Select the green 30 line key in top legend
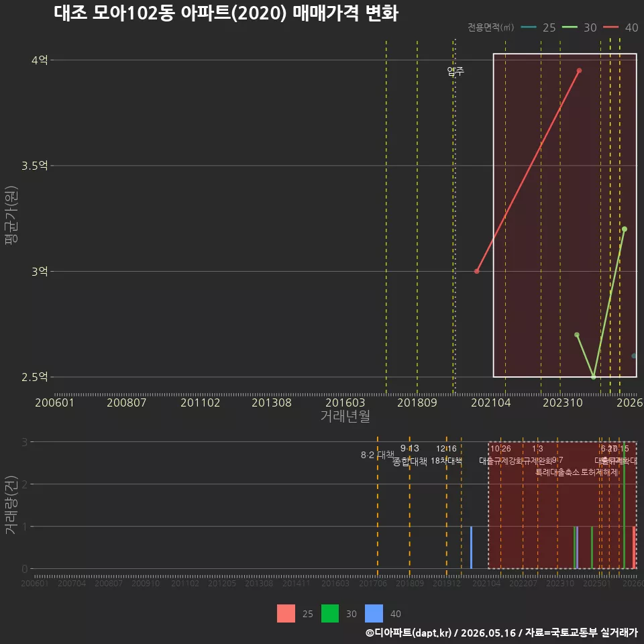The width and height of the screenshot is (644, 644). (570, 28)
